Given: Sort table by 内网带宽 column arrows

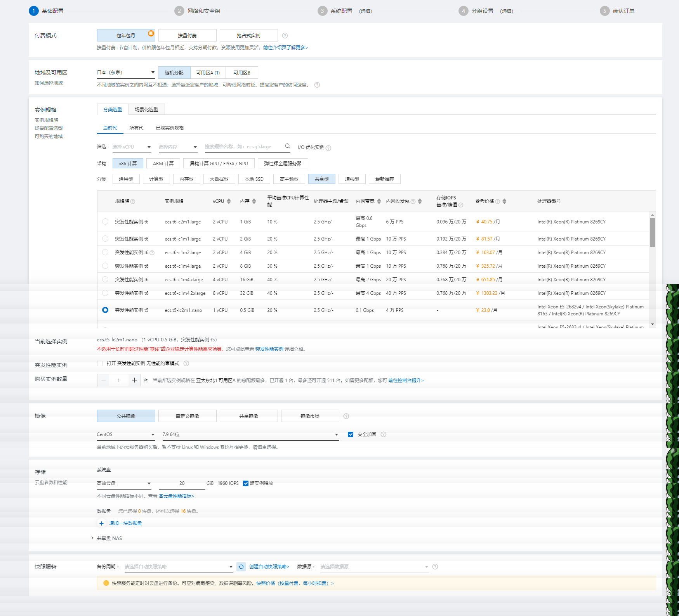Looking at the screenshot, I should tap(379, 201).
